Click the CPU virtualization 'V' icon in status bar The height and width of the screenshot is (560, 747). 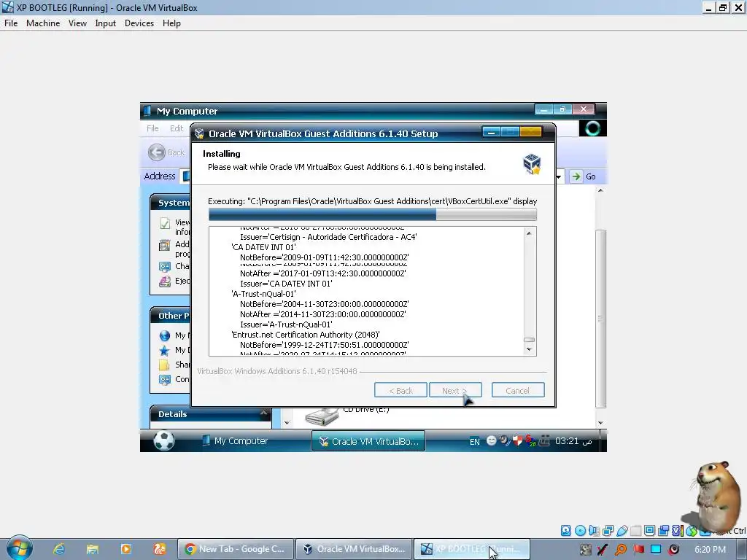(677, 531)
